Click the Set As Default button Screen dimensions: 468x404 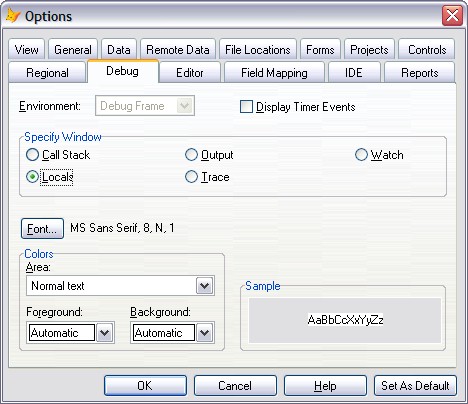(x=415, y=386)
